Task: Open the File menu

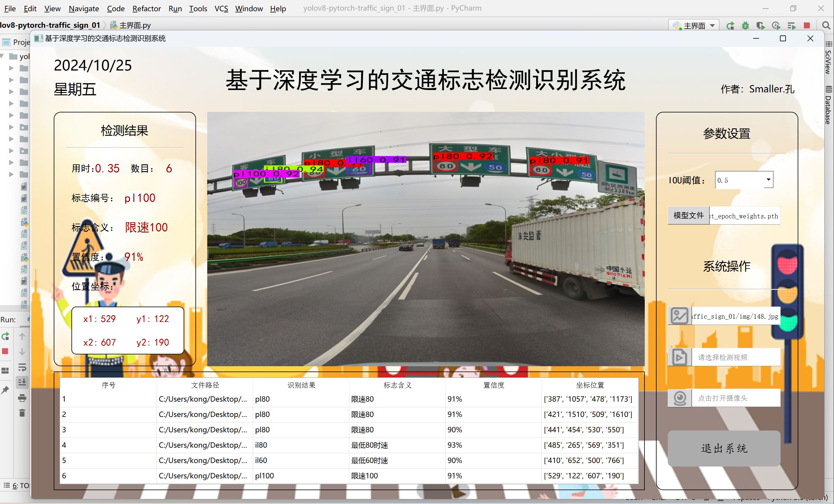Action: pos(10,9)
